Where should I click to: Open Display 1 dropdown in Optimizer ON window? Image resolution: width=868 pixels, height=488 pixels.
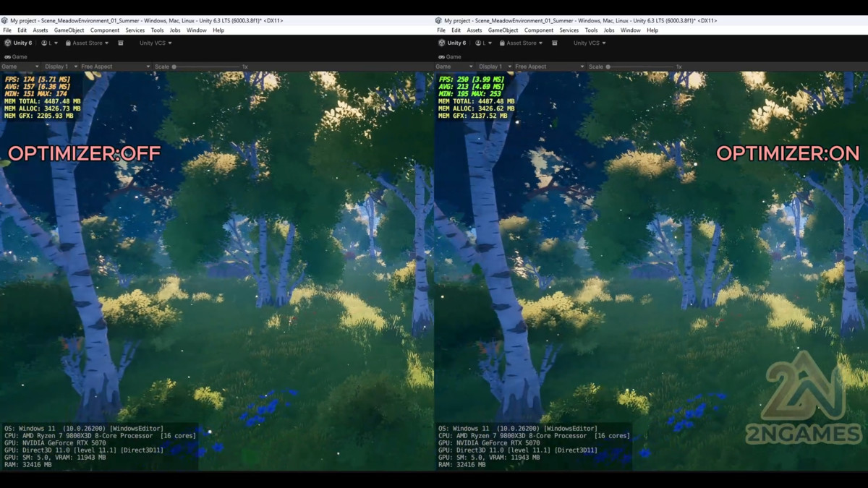[495, 67]
